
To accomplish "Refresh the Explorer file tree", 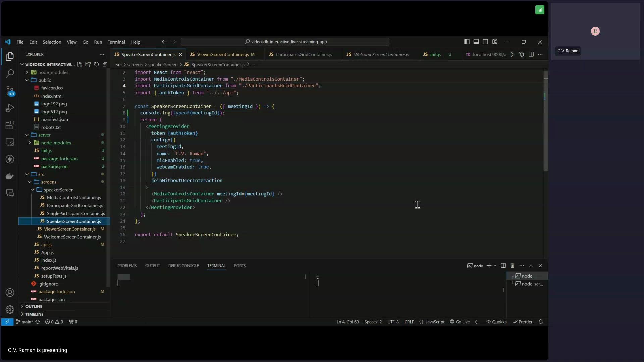I will click(x=96, y=64).
